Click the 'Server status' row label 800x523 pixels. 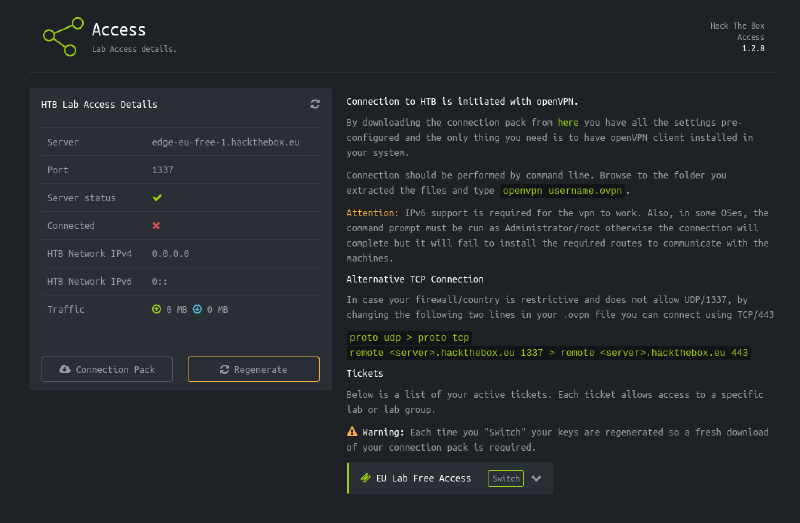(x=81, y=198)
